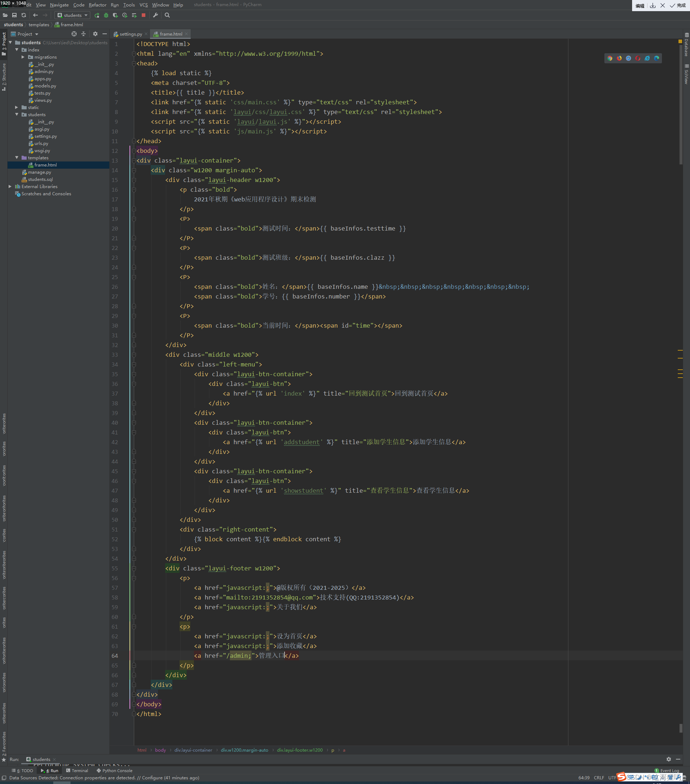Viewport: 690px width, 784px height.
Task: Open the preview in the Chrome browser icon
Action: pyautogui.click(x=610, y=58)
